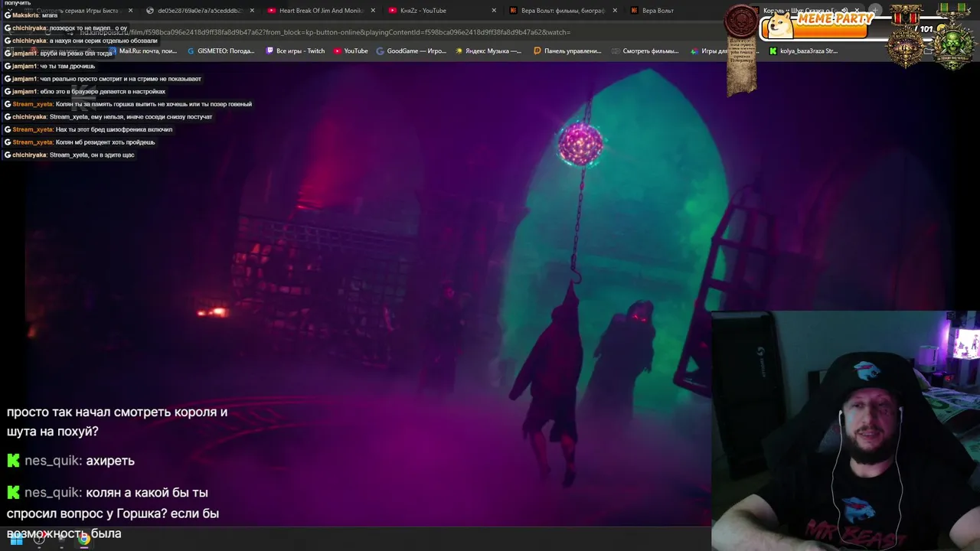This screenshot has width=980, height=551.
Task: Open the 'YouTube' bookmark
Action: 351,51
